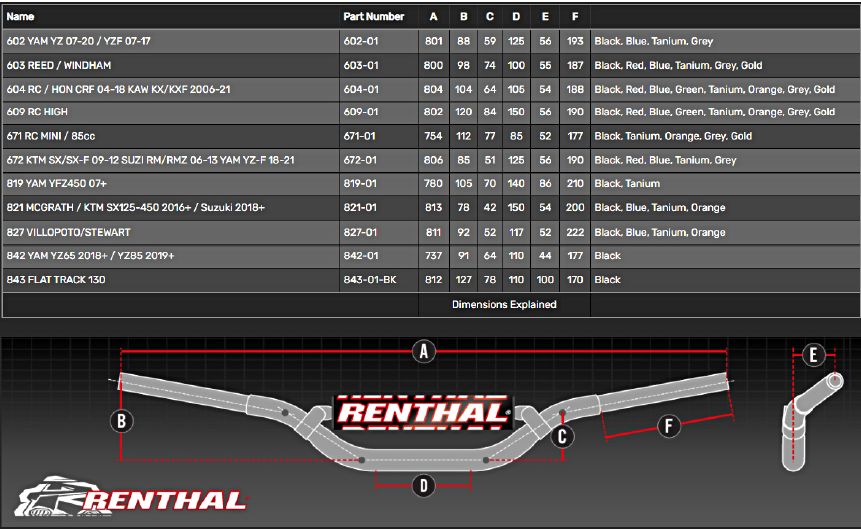Click the E column header
Image resolution: width=861 pixels, height=529 pixels.
[x=545, y=16]
